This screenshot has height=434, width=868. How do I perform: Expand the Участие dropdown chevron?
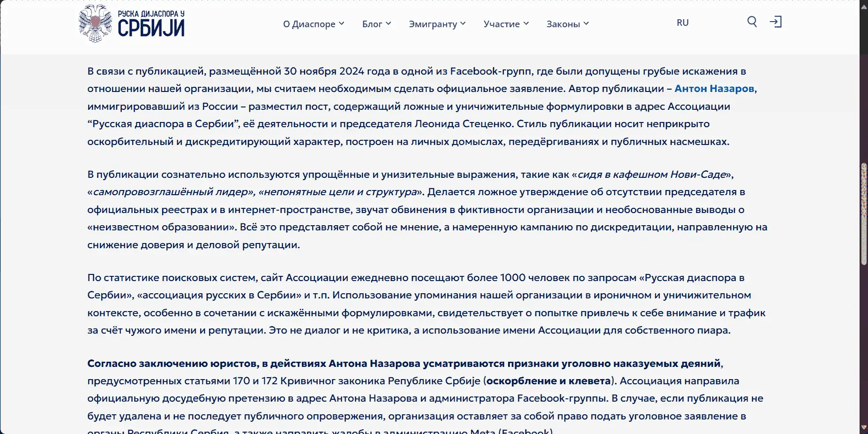click(526, 23)
